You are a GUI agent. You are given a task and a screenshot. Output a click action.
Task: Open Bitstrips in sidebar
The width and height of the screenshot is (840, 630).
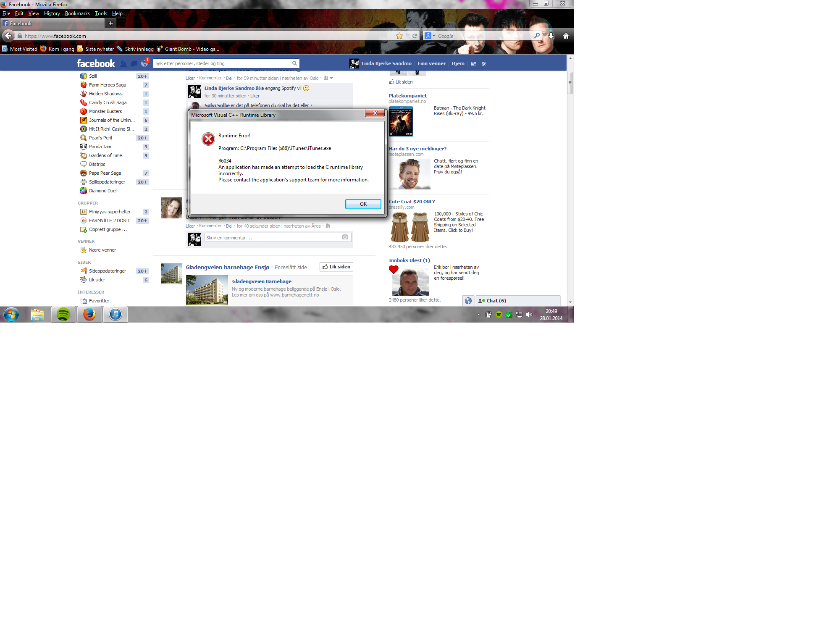click(97, 164)
